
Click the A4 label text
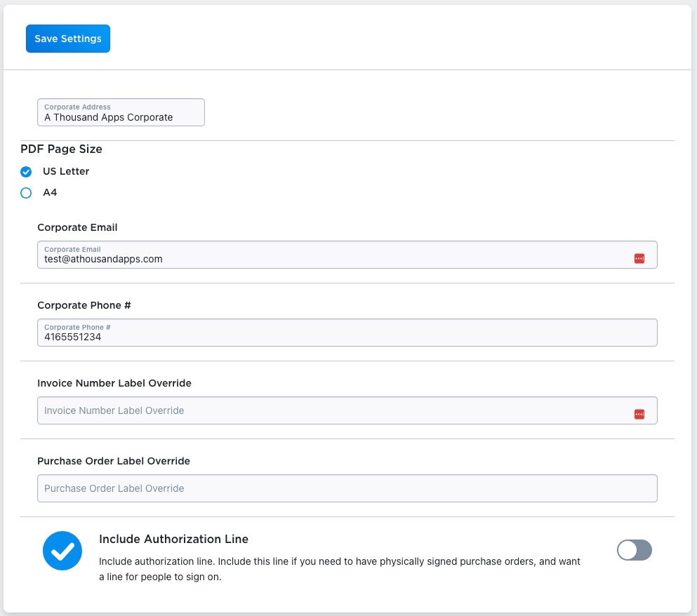[x=50, y=193]
